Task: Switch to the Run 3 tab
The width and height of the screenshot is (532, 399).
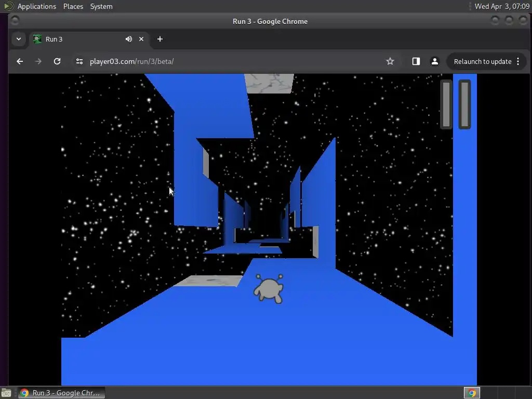Action: point(89,39)
